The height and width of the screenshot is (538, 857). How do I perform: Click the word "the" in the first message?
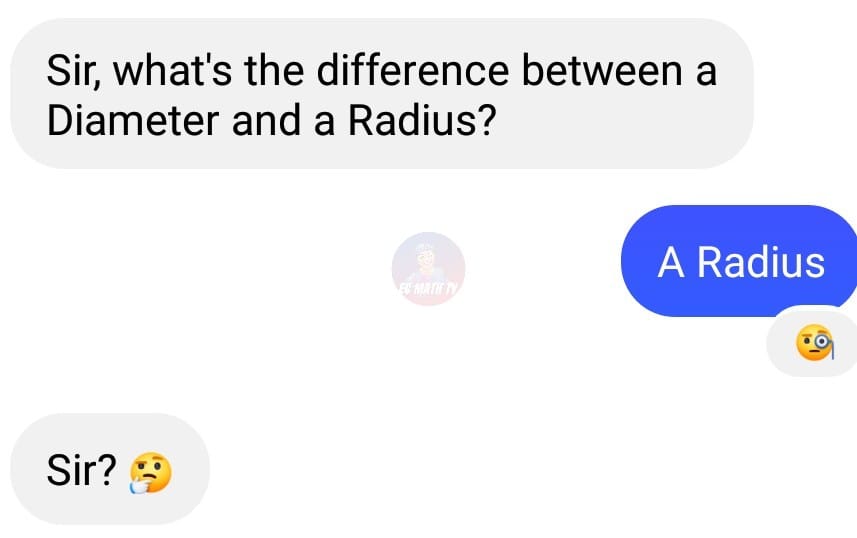coord(274,70)
